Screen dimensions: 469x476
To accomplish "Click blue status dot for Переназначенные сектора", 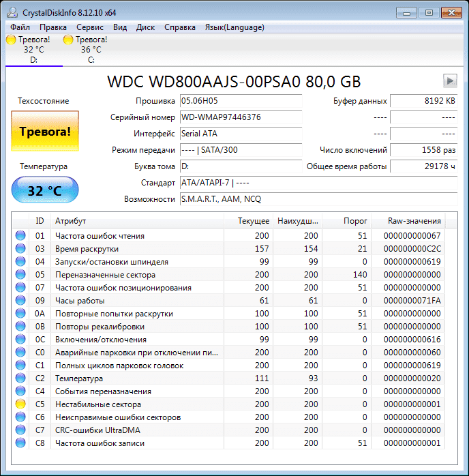I will 20,274.
